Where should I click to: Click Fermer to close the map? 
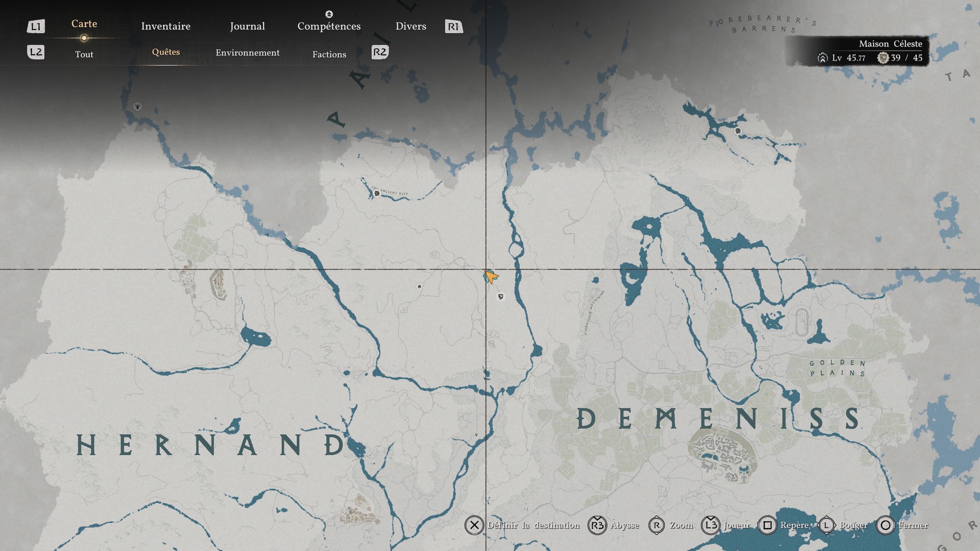coord(913,525)
